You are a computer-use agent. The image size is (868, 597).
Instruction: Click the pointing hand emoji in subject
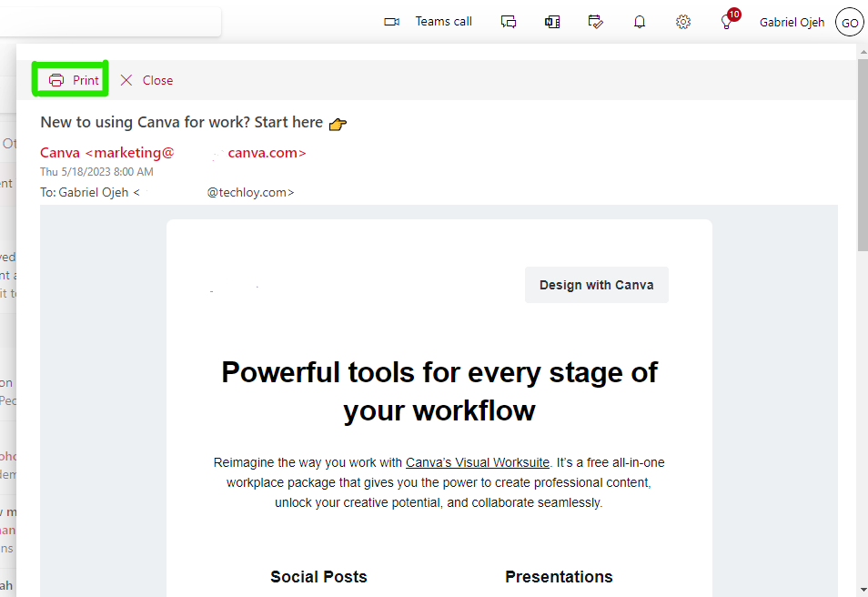338,124
